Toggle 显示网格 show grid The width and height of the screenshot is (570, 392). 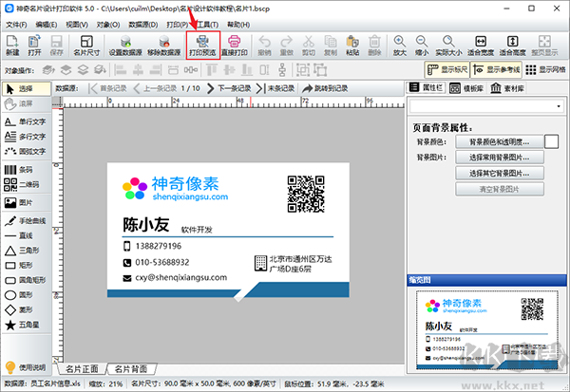545,69
